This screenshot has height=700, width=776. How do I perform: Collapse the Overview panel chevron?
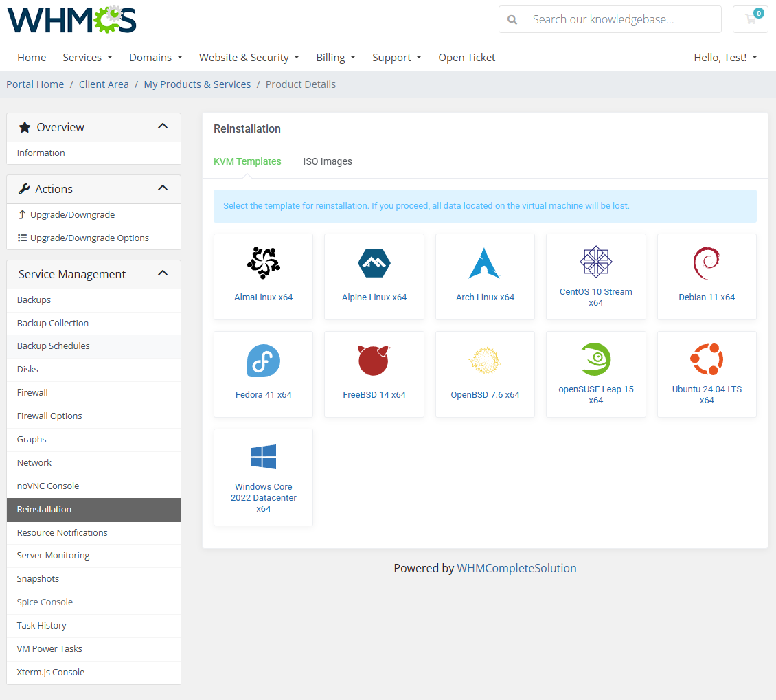[x=163, y=126]
